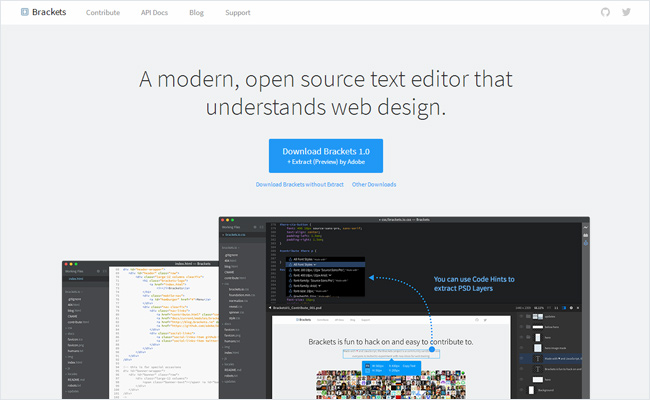Collapse the css folder in CSS window
Screen dimensions: 650x400
click(x=226, y=284)
